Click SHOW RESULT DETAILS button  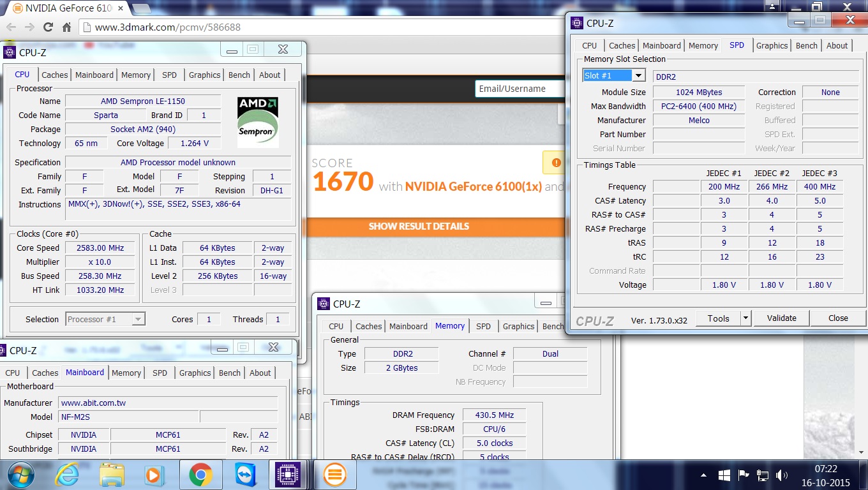click(419, 226)
